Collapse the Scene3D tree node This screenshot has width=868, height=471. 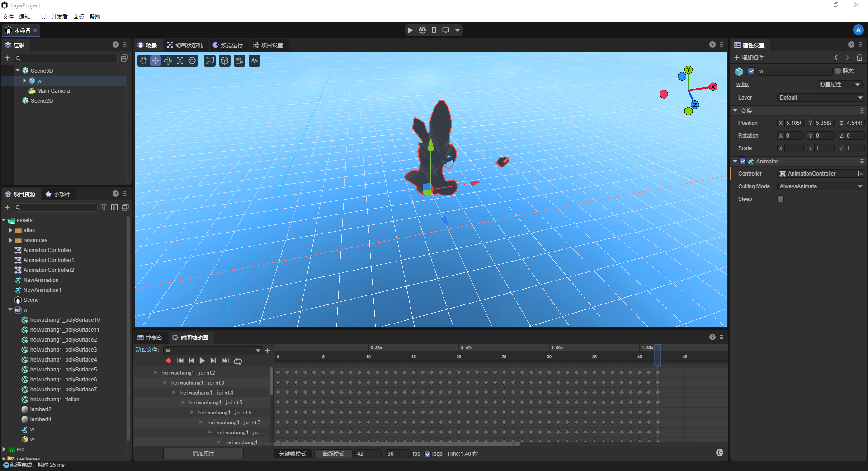pos(18,71)
